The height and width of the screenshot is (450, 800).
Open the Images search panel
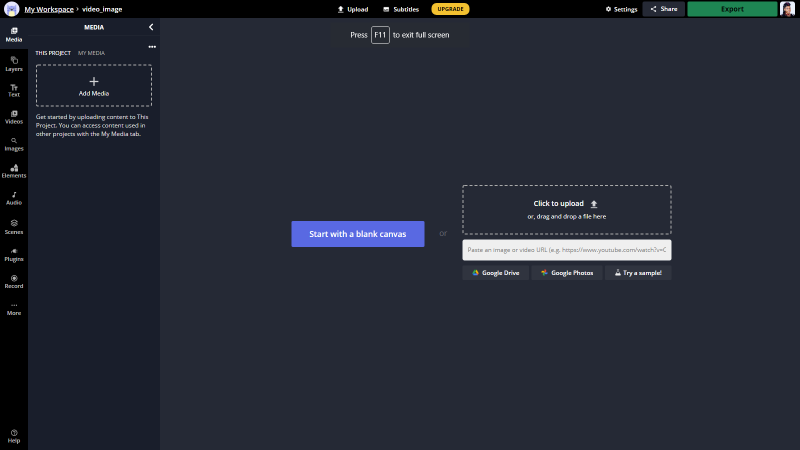point(14,144)
